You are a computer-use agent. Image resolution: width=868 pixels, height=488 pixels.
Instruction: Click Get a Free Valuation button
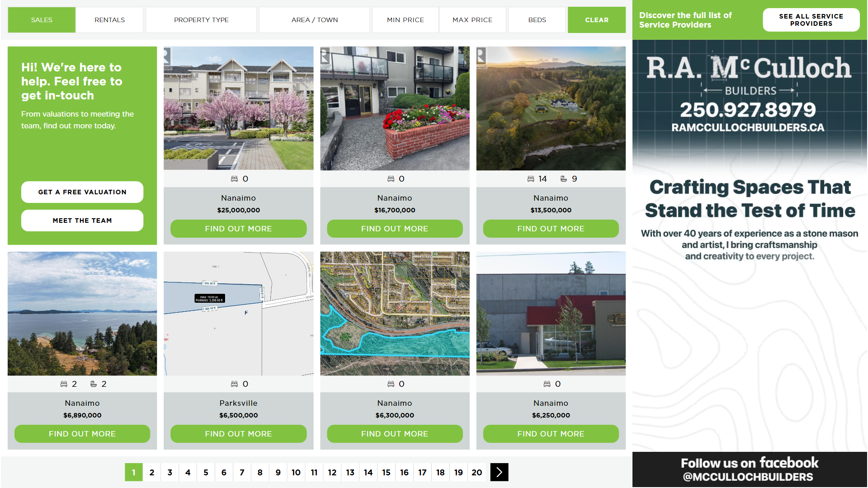pos(82,192)
